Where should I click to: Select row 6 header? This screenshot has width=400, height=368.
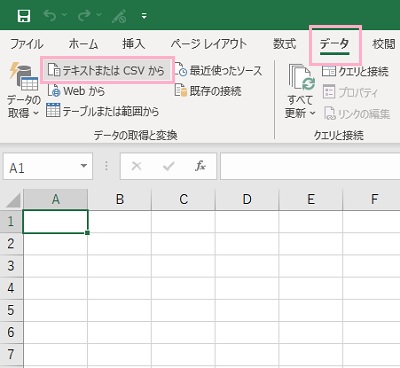point(11,332)
